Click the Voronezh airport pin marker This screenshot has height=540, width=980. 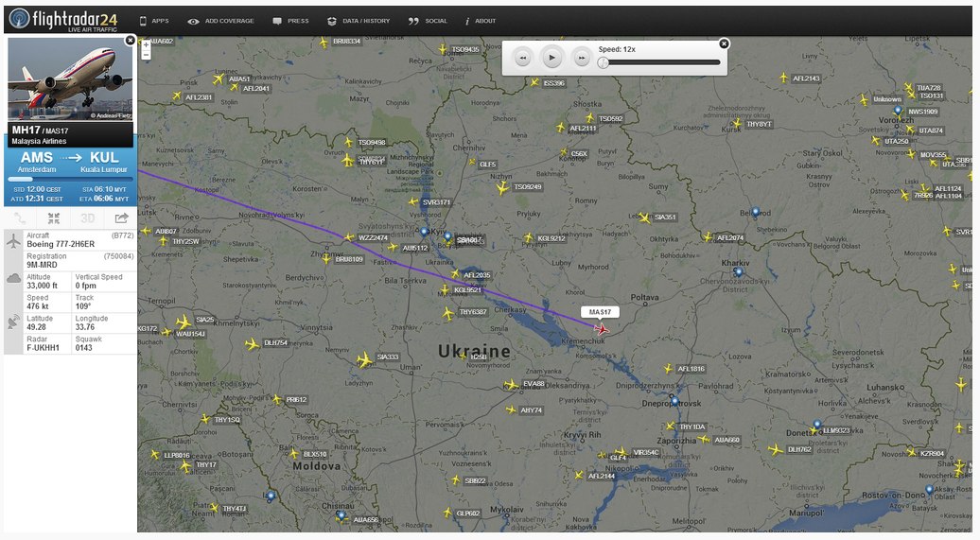pos(898,111)
